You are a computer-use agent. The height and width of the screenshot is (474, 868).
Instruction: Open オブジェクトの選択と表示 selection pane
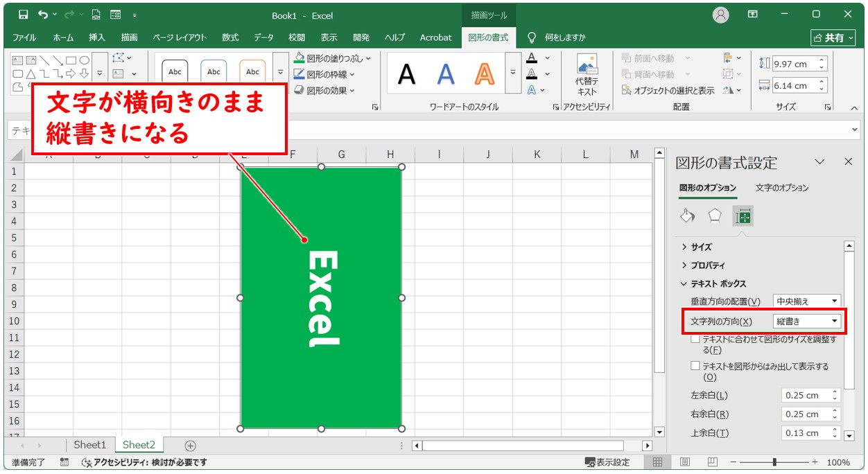[668, 90]
